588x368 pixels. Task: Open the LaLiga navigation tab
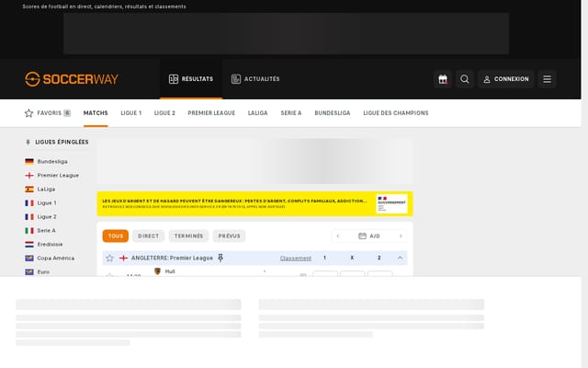pos(257,113)
